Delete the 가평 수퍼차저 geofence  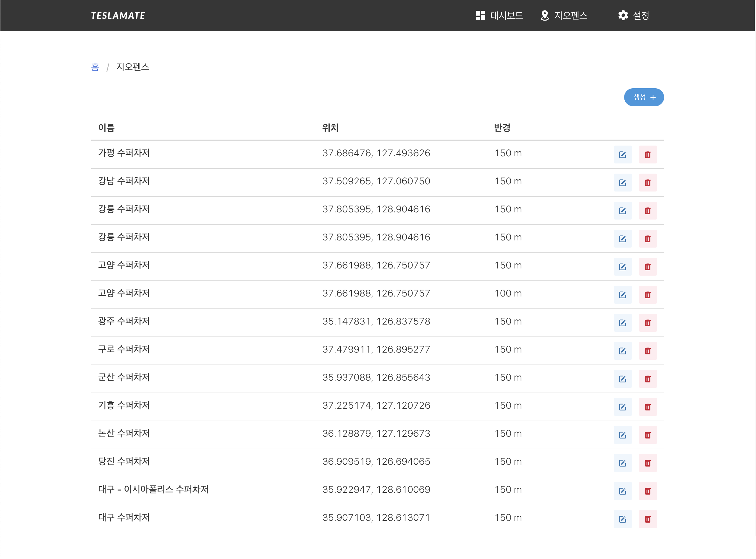click(648, 155)
